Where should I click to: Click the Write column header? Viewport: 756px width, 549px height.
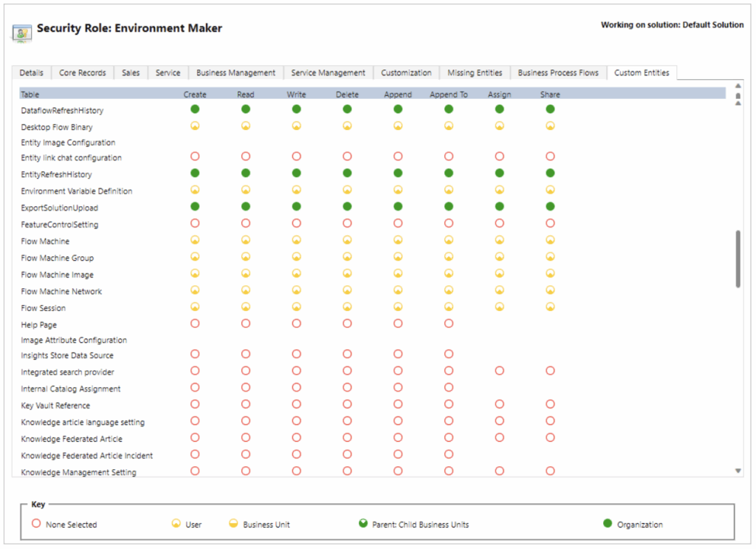click(x=297, y=95)
